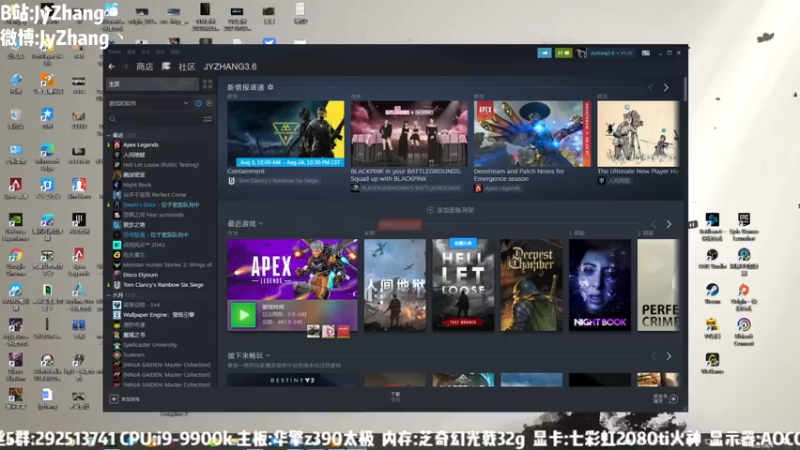Screen dimensions: 800x450
Task: Open Devstream and Patch Notes news card
Action: point(532,133)
